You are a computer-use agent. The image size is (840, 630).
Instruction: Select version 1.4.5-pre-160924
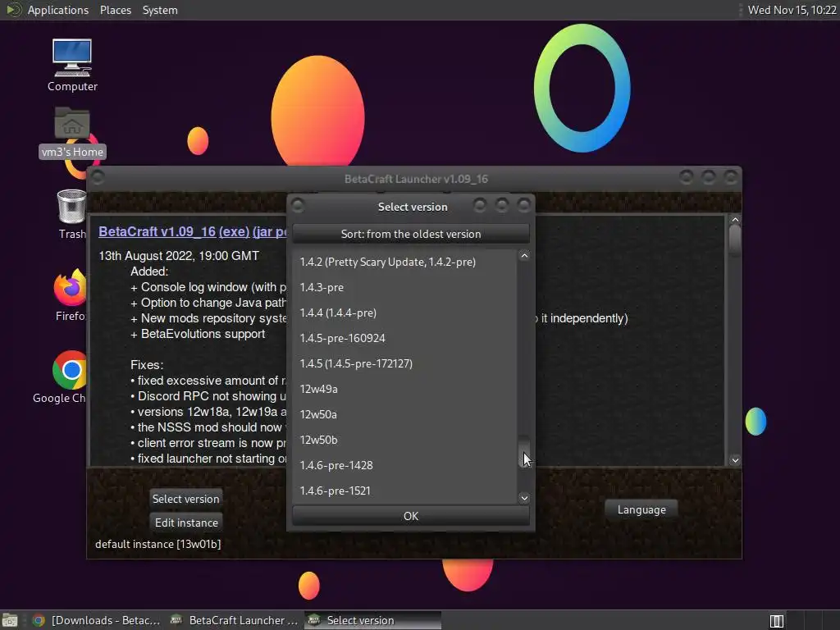(404, 338)
